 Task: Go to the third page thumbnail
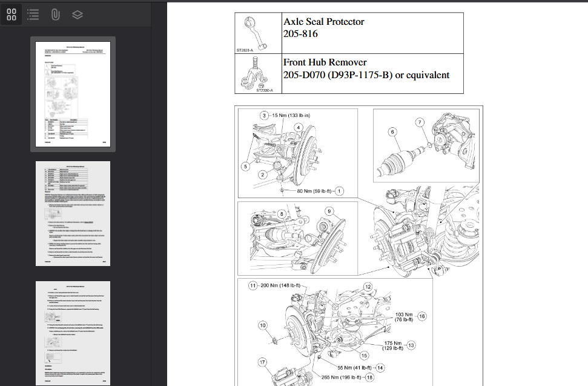pyautogui.click(x=73, y=333)
